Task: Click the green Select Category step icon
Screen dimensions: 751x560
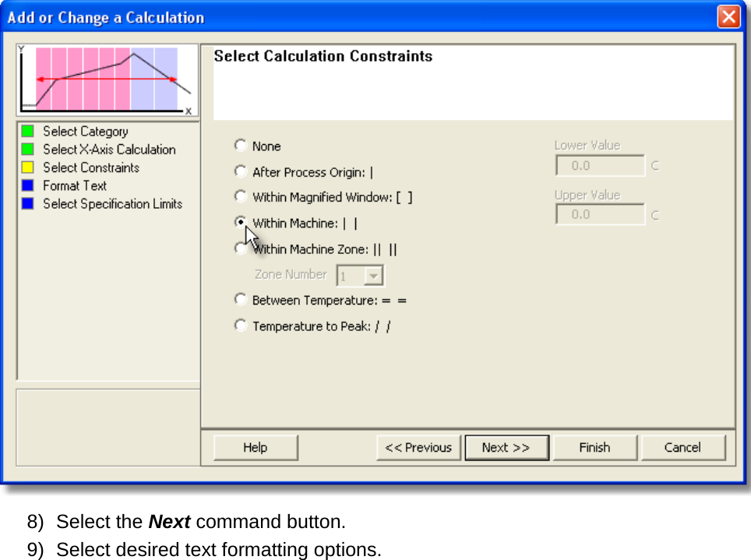Action: 28,131
